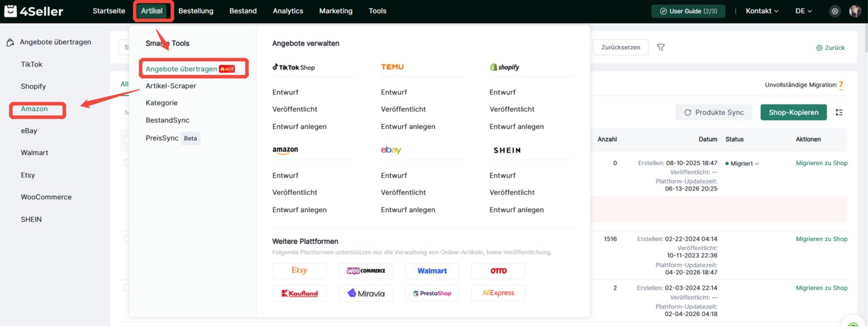This screenshot has height=329, width=868.
Task: Click the Zurück link
Action: (x=830, y=48)
